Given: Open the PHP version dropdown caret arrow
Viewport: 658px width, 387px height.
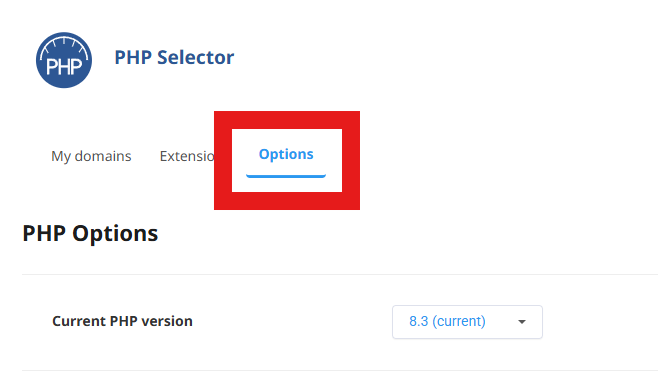Looking at the screenshot, I should click(522, 322).
